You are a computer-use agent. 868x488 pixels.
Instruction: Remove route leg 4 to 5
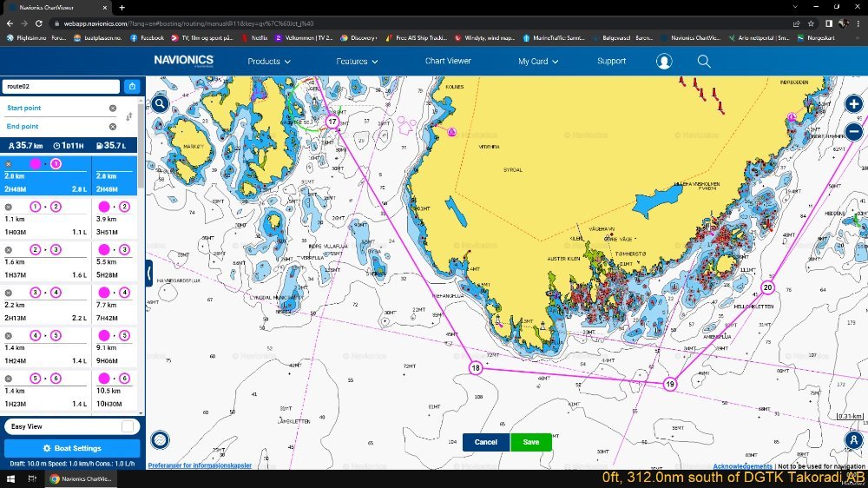click(x=9, y=336)
